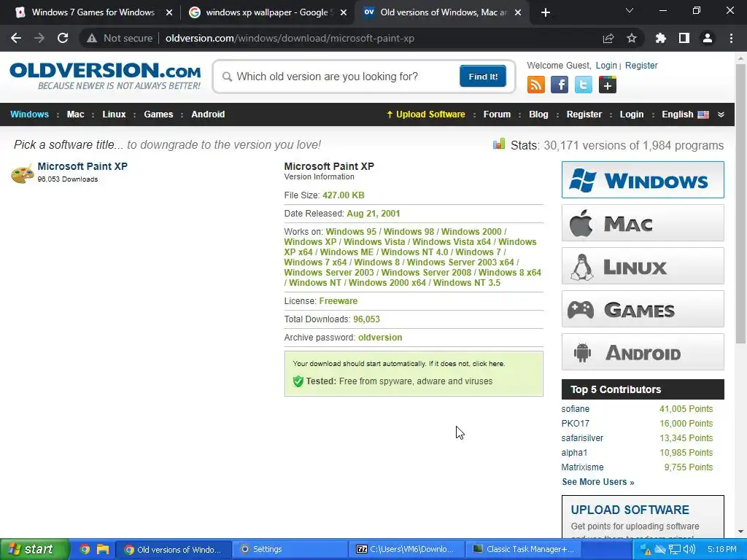Select Linux in the navigation bar
Screen dimensions: 747x560
point(114,114)
